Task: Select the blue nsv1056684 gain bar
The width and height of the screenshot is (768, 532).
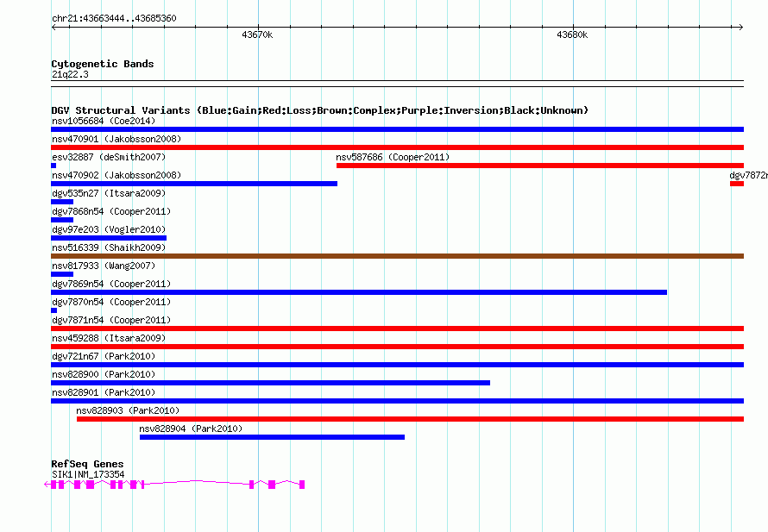Action: click(397, 129)
